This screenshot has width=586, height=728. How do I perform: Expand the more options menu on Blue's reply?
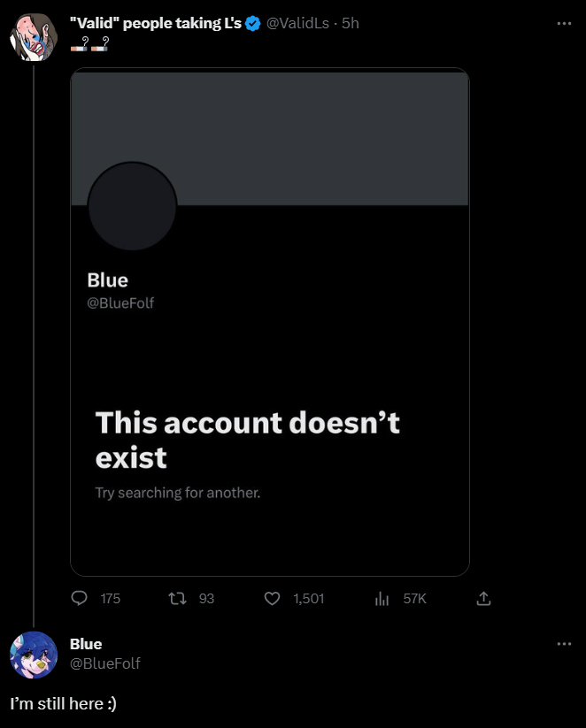(x=564, y=643)
